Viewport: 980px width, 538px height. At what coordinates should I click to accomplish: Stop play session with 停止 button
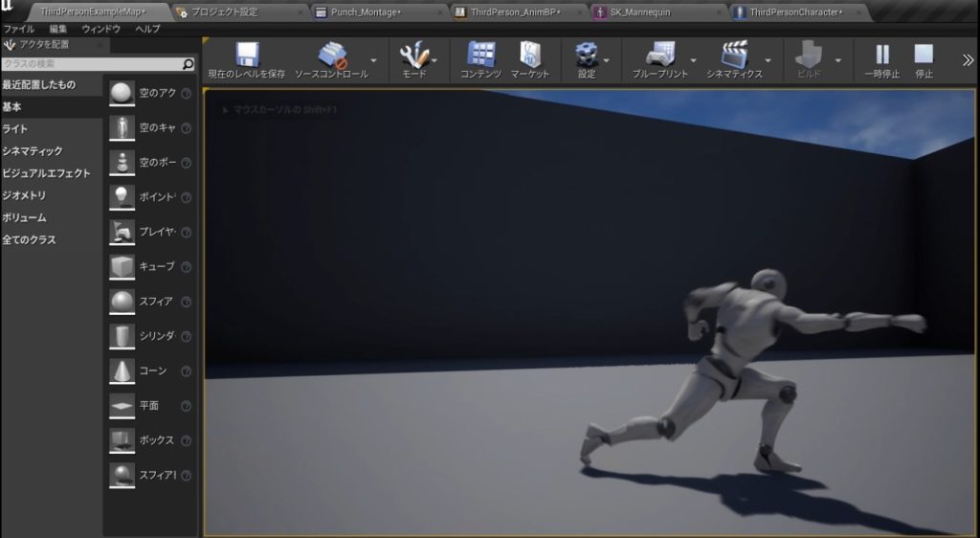click(x=924, y=55)
